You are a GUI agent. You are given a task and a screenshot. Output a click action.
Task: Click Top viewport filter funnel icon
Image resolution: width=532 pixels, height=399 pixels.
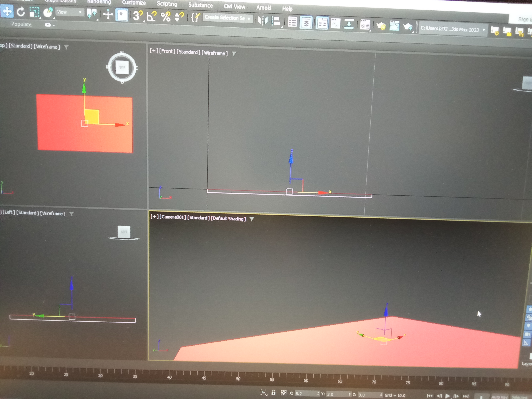click(x=66, y=47)
